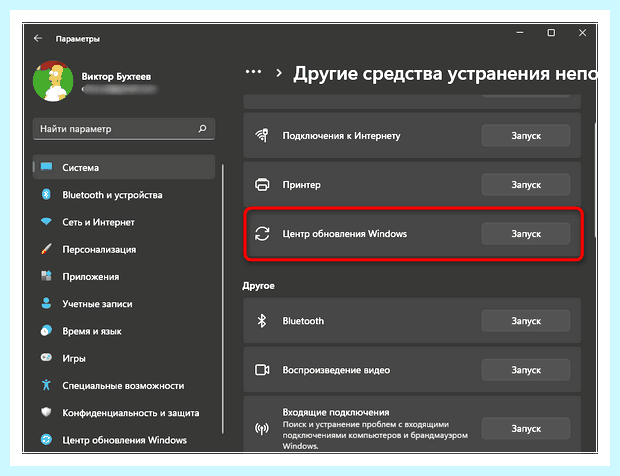Run the Bluetooth troubleshooter
The height and width of the screenshot is (476, 620).
526,321
